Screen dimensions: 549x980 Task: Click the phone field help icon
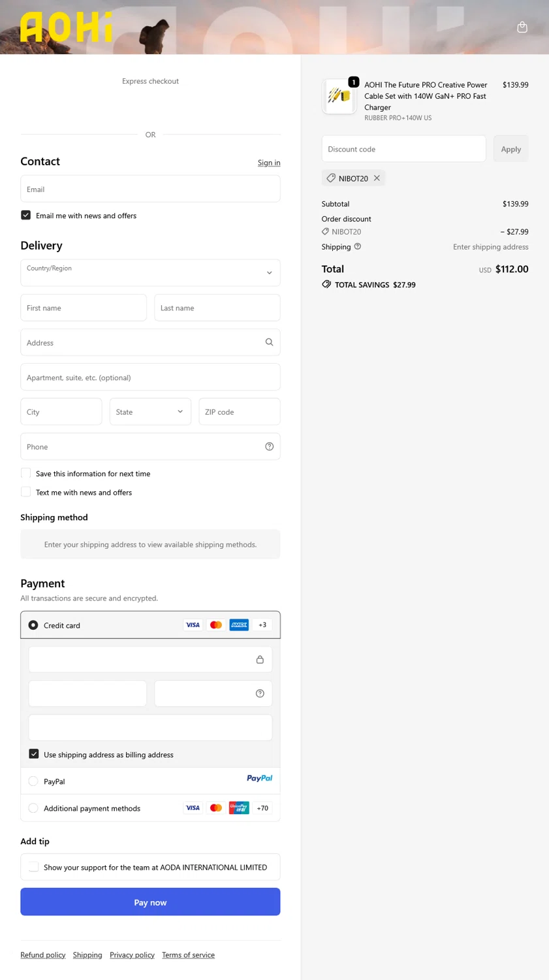pyautogui.click(x=269, y=447)
